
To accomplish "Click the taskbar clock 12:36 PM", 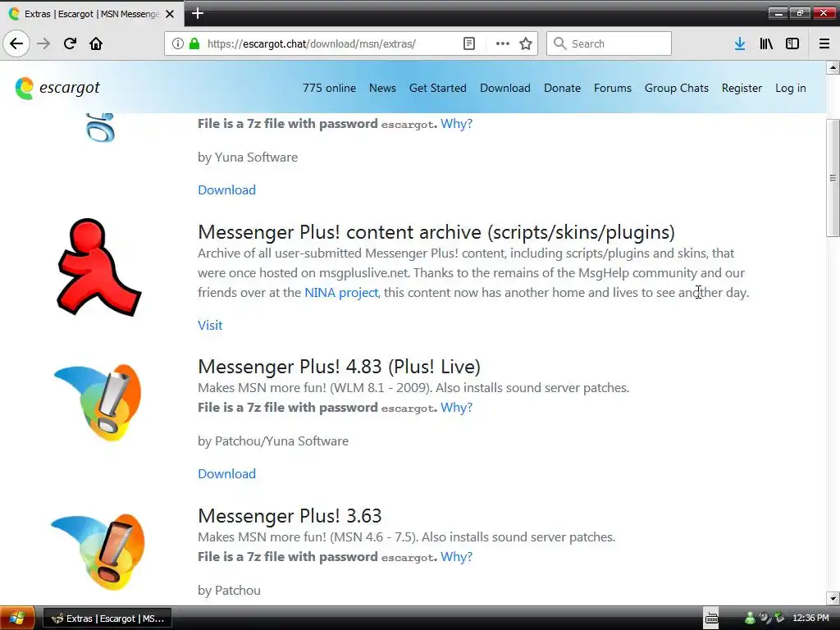I will pos(810,619).
